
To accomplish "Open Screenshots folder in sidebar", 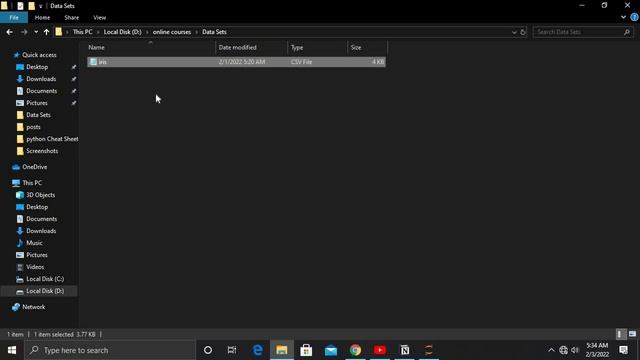I will tap(42, 151).
